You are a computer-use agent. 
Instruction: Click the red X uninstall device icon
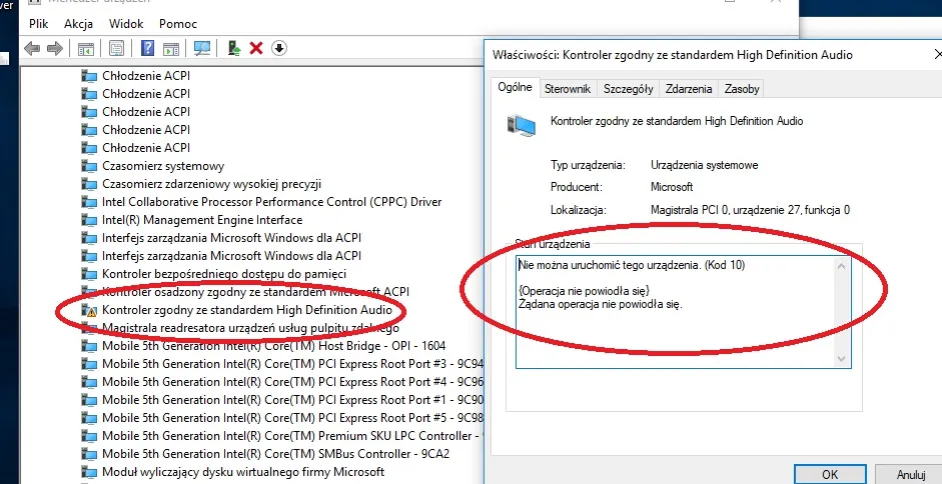(x=257, y=48)
